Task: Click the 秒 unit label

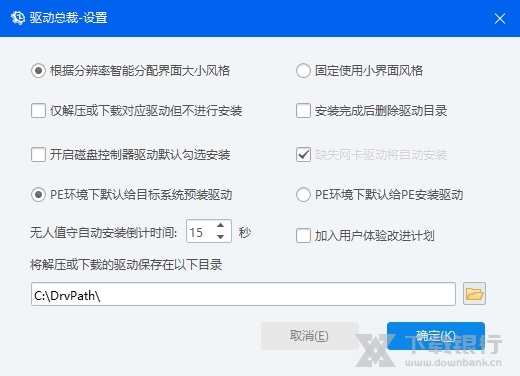Action: click(245, 232)
